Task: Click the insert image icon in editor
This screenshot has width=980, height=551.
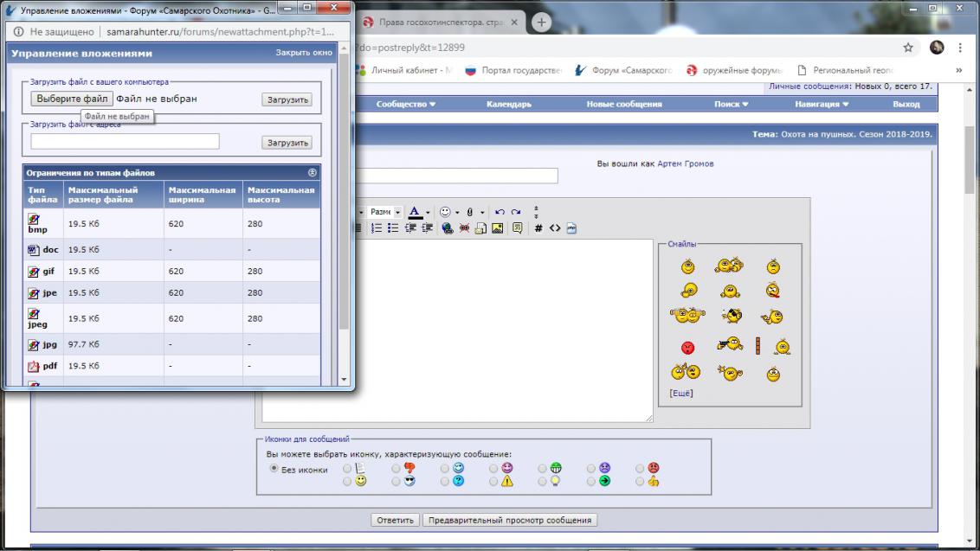Action: 498,228
